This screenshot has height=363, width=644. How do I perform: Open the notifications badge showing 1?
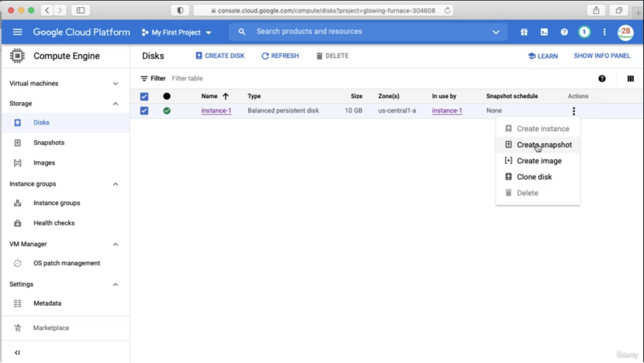584,32
